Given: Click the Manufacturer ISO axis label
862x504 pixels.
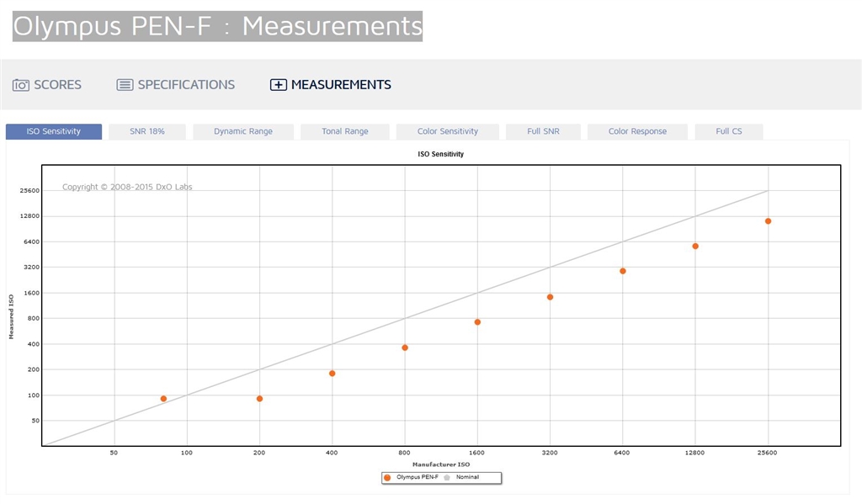Looking at the screenshot, I should coord(441,464).
